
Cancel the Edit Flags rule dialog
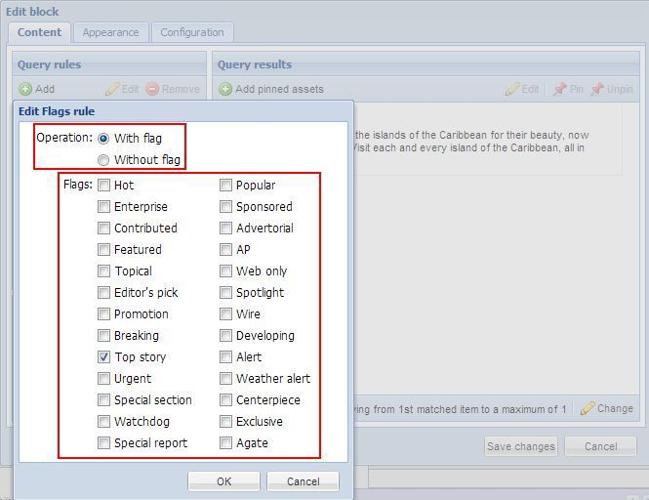pos(302,481)
